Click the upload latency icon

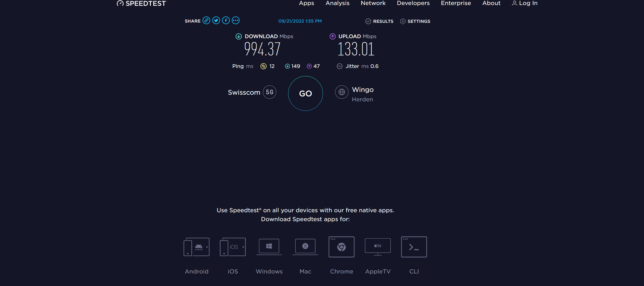click(x=309, y=66)
